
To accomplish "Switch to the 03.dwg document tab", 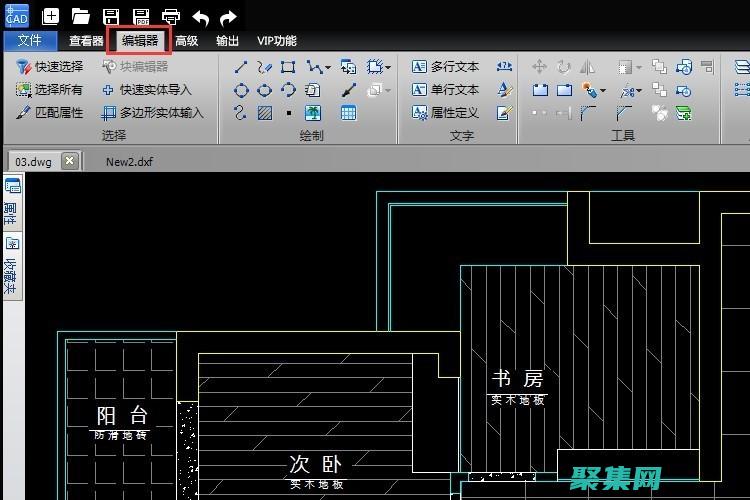I will click(x=33, y=162).
